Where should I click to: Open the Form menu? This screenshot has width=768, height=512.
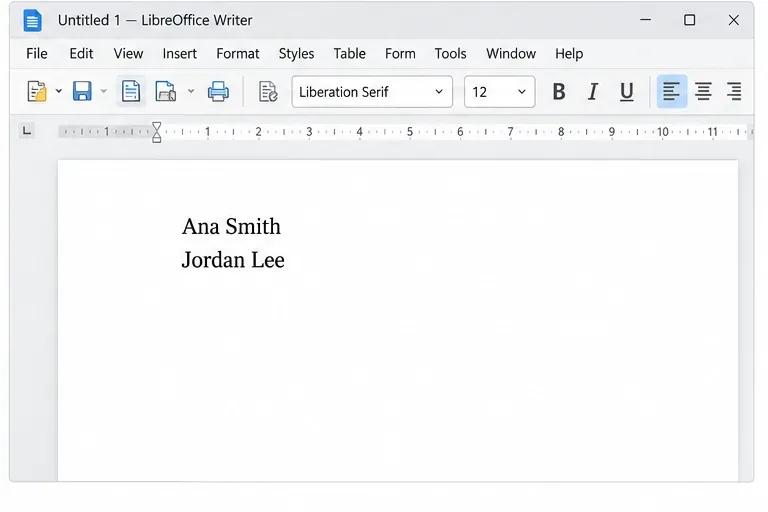tap(400, 53)
